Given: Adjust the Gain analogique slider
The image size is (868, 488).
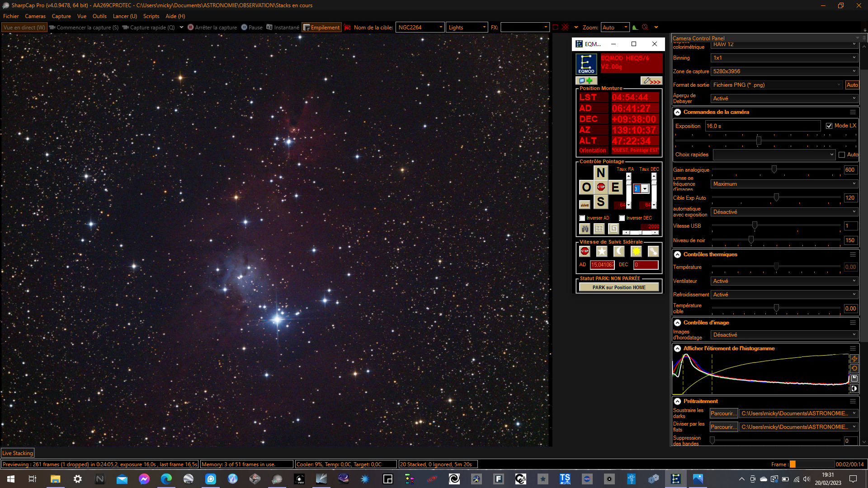Looking at the screenshot, I should pyautogui.click(x=774, y=169).
